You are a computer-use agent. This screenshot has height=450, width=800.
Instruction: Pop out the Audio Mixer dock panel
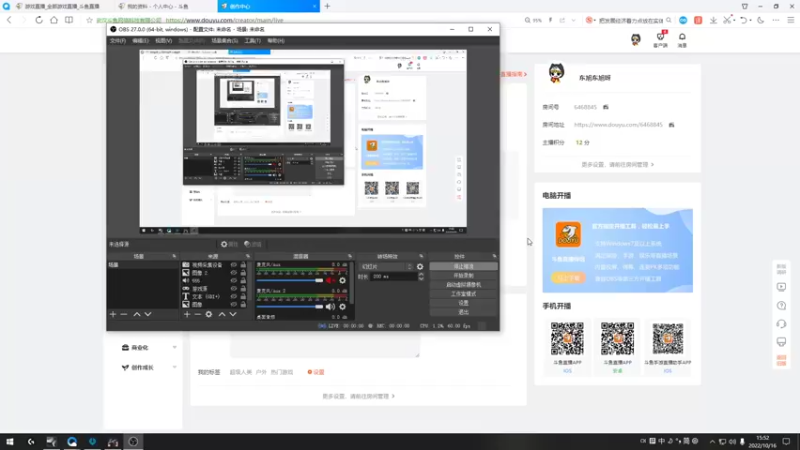350,256
